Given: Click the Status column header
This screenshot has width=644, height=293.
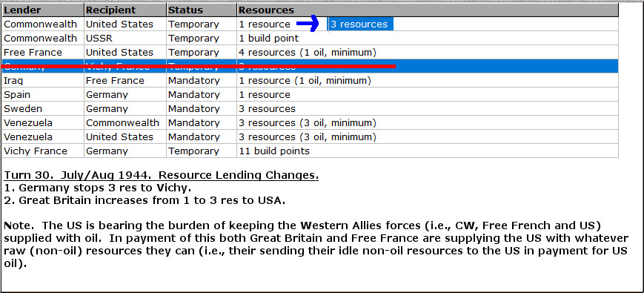Looking at the screenshot, I should pos(202,10).
